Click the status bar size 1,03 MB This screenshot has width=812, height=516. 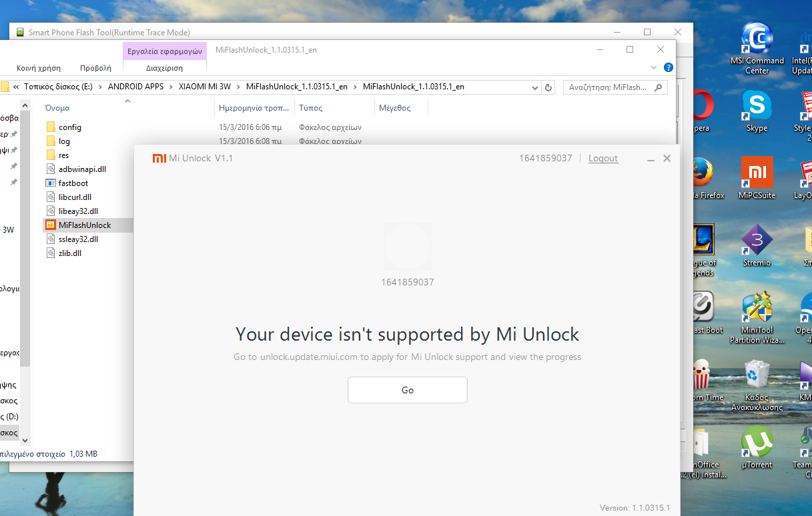(x=83, y=453)
